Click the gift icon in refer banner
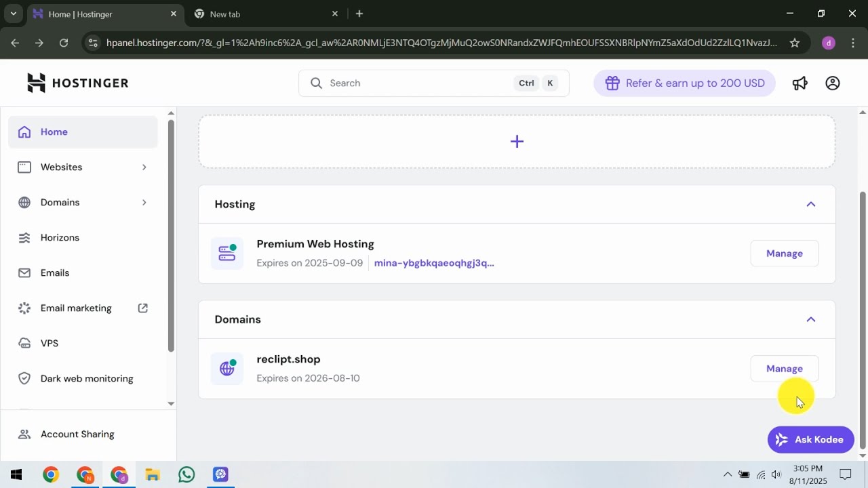 (x=612, y=83)
